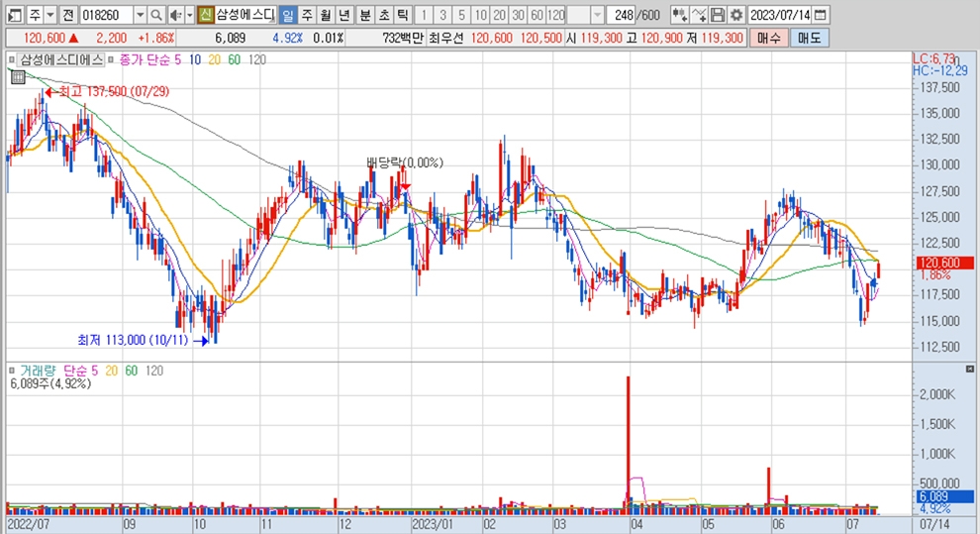Click the LC:6.73 indicator text
980x534 pixels.
[x=933, y=58]
